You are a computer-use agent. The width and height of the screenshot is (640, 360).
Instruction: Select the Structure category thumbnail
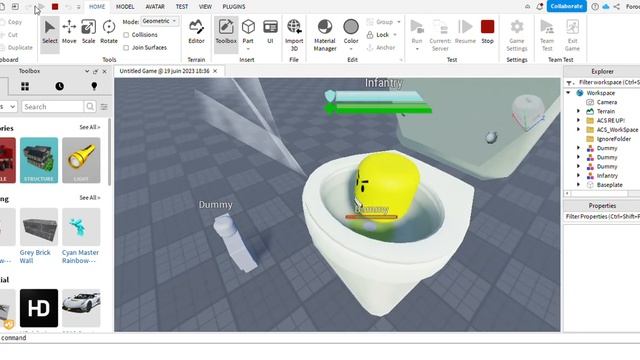(x=39, y=160)
